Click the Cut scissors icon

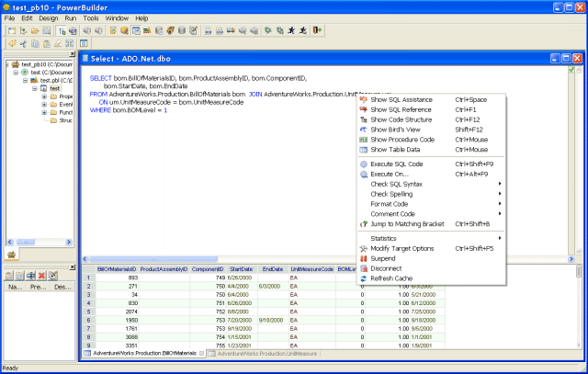click(x=23, y=44)
